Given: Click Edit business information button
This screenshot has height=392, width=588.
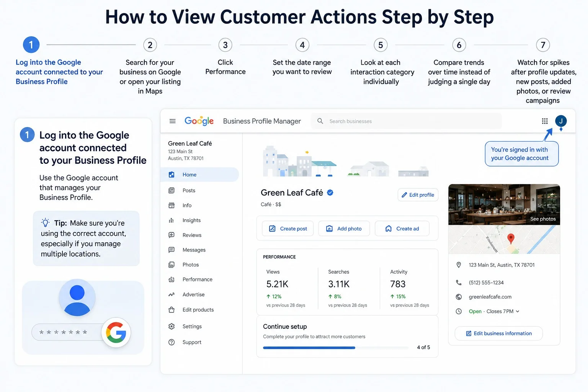Looking at the screenshot, I should [498, 333].
